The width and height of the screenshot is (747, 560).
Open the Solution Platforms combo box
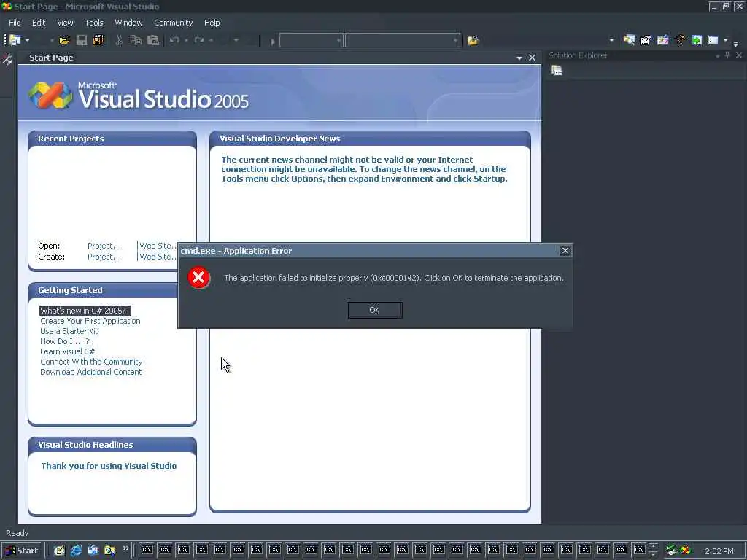click(403, 41)
